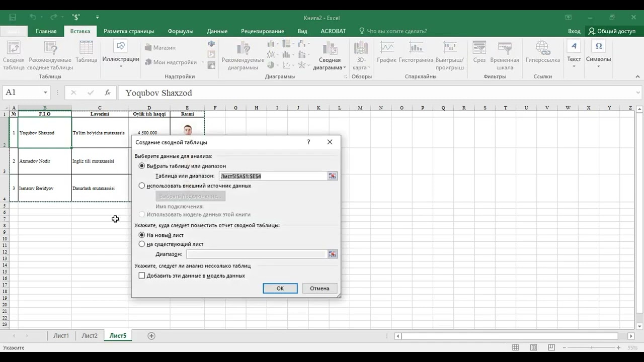Switch to the Формулы ribbon tab

pos(181,31)
